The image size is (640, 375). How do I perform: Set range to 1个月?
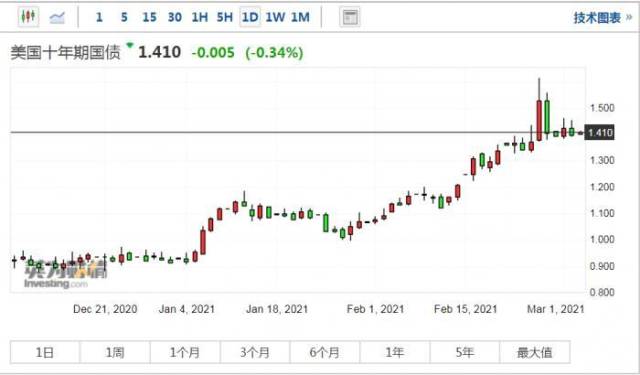185,352
